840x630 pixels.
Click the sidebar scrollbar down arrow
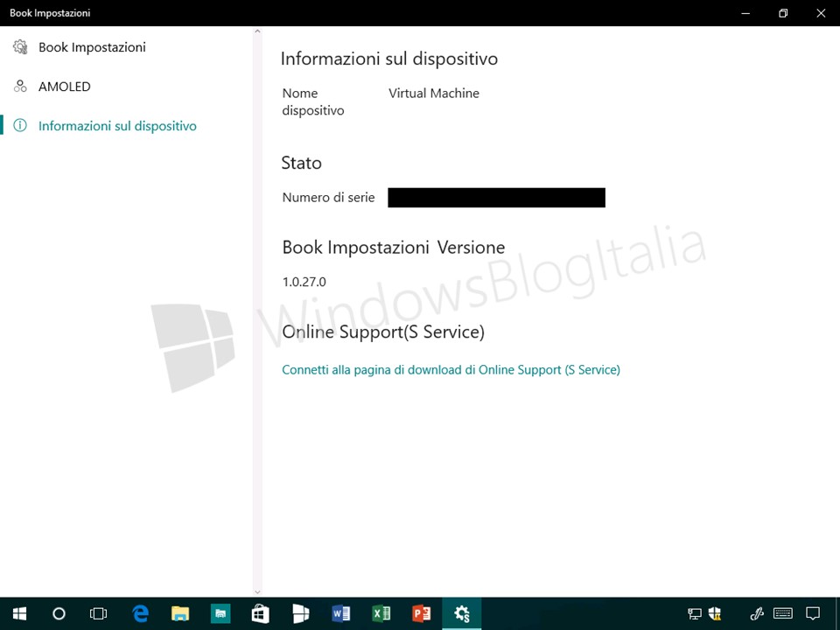[x=257, y=592]
